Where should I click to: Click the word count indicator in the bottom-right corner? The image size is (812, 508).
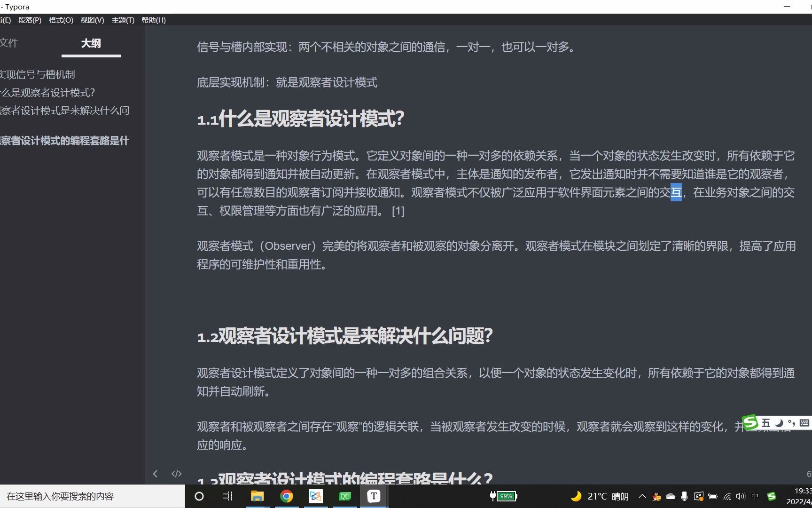(x=809, y=474)
